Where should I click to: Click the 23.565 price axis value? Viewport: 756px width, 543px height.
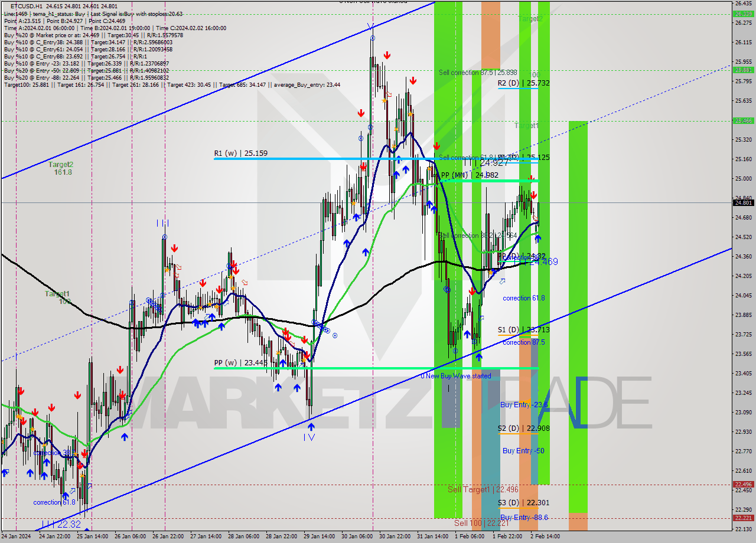(743, 354)
